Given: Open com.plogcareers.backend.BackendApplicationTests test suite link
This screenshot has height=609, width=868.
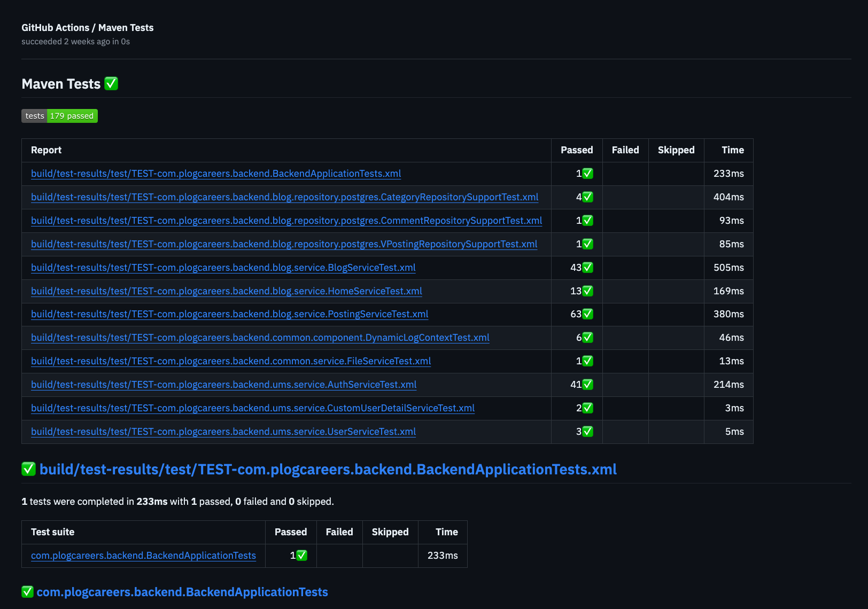Looking at the screenshot, I should tap(143, 556).
